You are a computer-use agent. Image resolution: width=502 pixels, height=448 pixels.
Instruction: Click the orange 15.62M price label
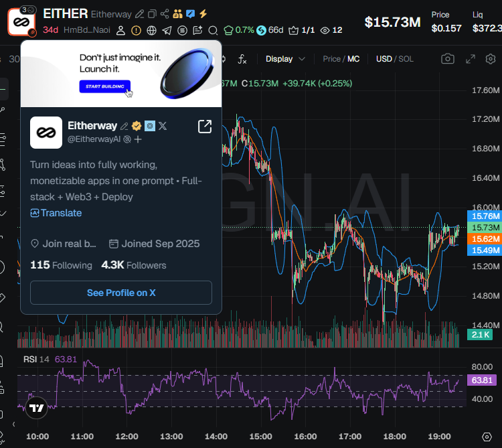484,239
